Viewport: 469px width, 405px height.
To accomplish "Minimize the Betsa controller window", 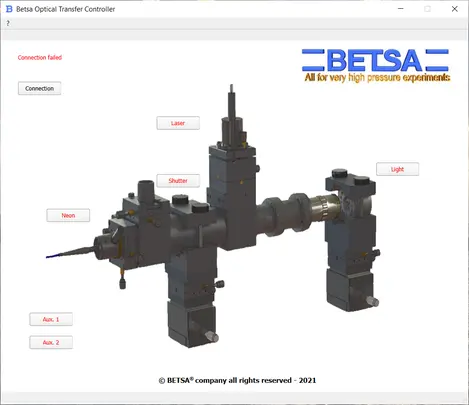I will point(401,9).
